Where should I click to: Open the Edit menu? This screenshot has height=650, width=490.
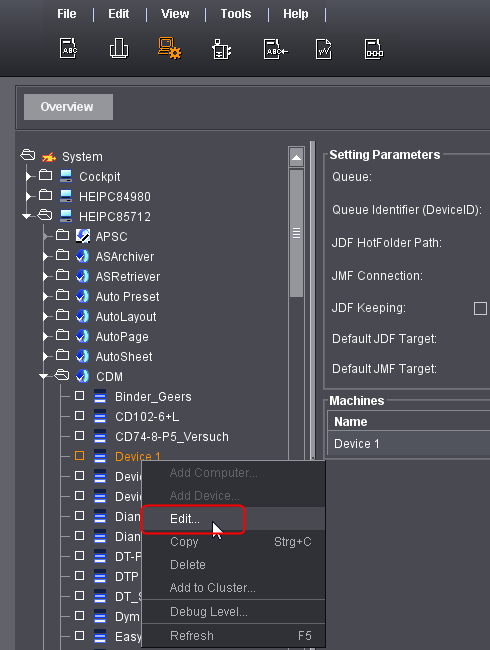click(119, 14)
